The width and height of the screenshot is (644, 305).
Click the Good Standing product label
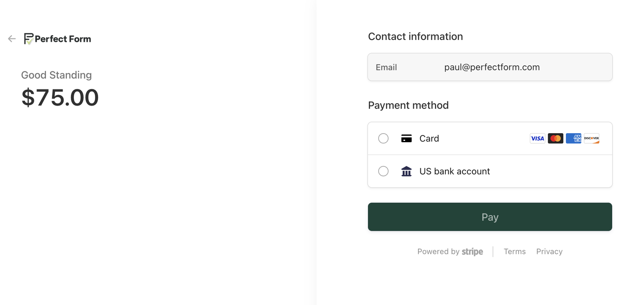(x=56, y=75)
